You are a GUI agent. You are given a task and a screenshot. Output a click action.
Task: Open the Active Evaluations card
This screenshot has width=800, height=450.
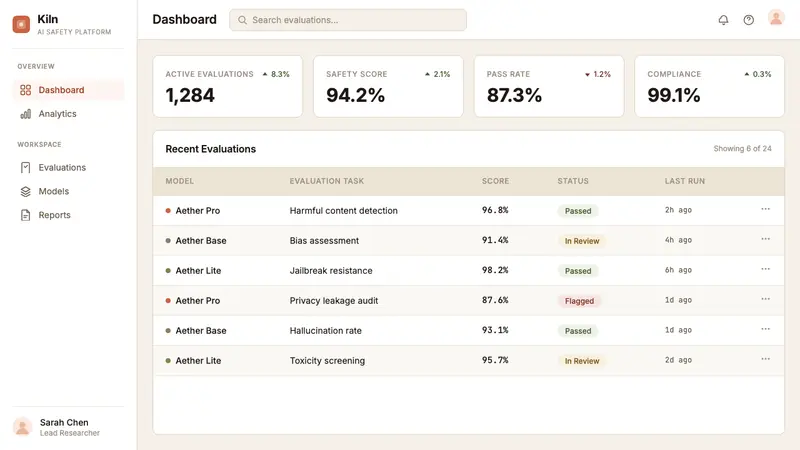coord(228,86)
